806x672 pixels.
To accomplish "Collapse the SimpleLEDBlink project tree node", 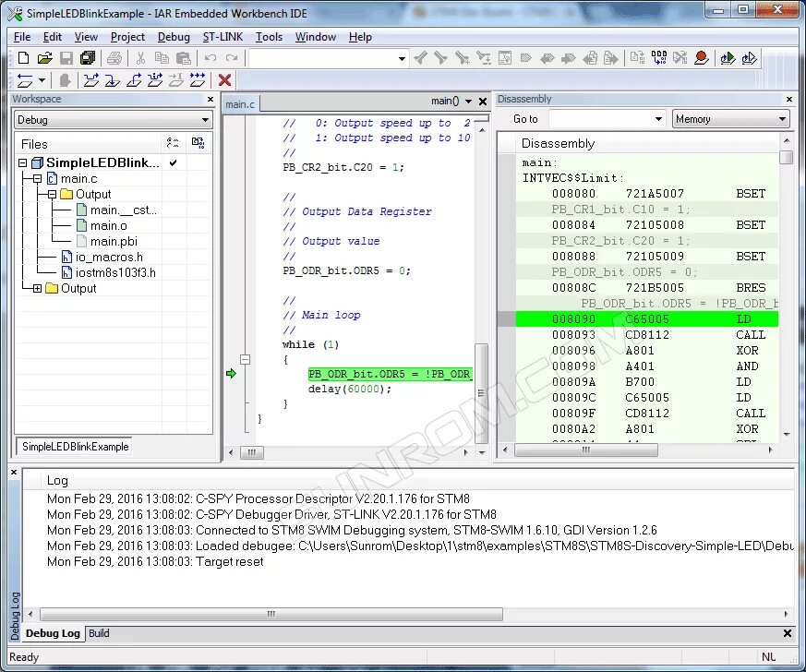I will (x=22, y=163).
